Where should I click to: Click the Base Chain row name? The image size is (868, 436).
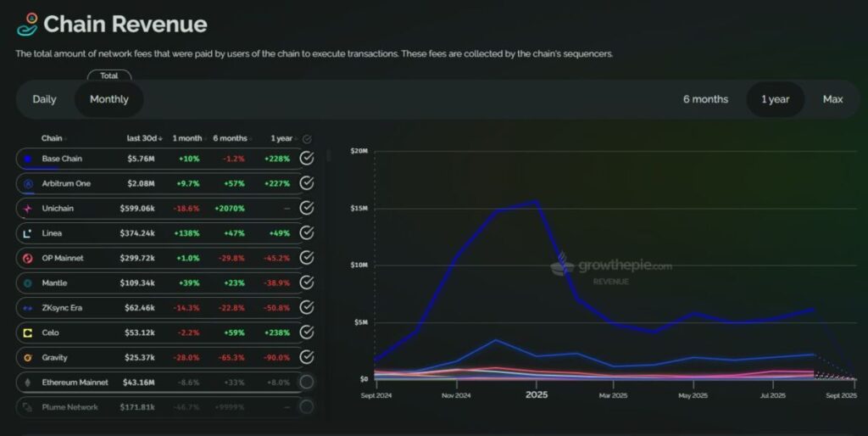pyautogui.click(x=61, y=159)
